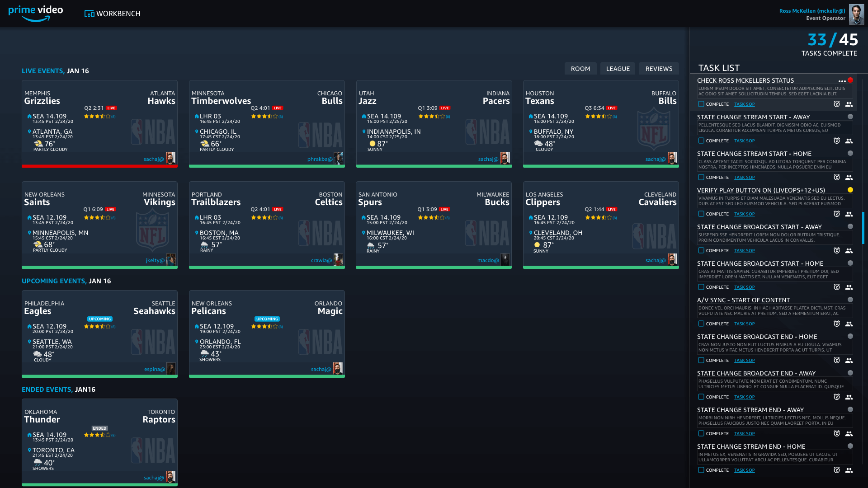Mark A/V Sync - Start of Content complete

pos(701,324)
